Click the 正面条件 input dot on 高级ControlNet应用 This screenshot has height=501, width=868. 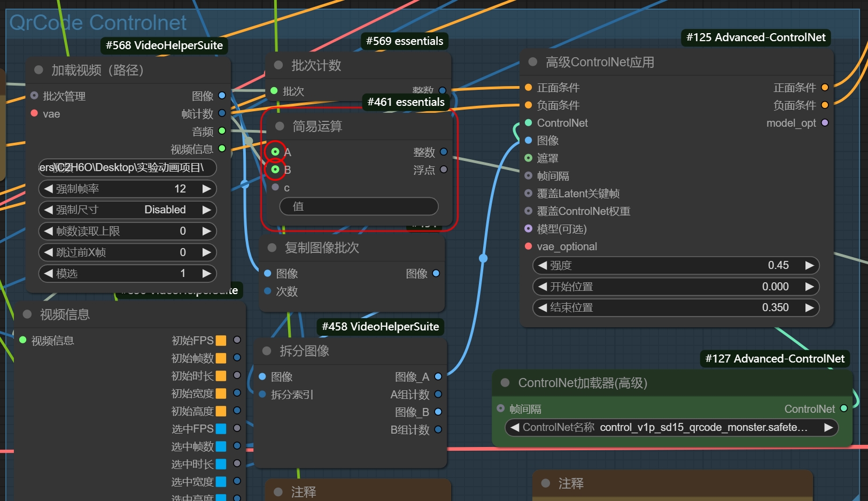528,87
